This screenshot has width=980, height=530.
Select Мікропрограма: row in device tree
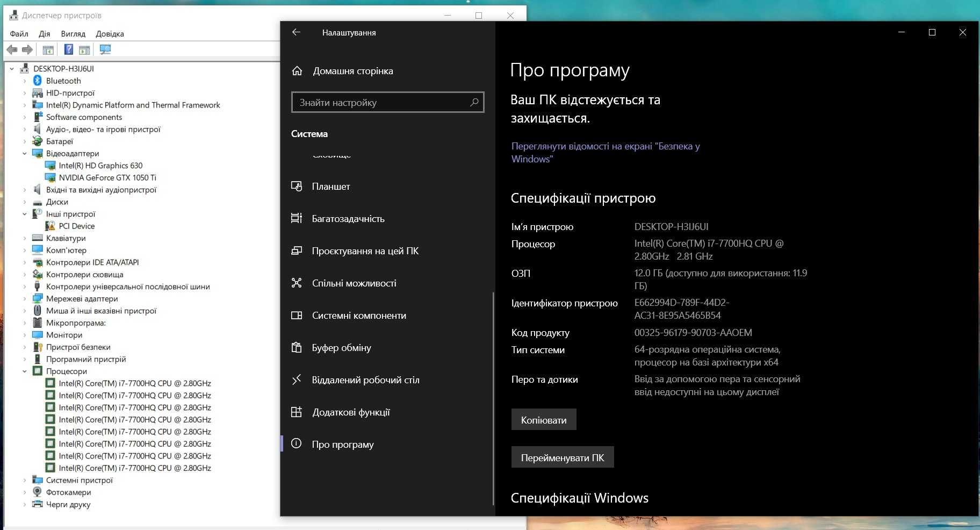coord(76,323)
